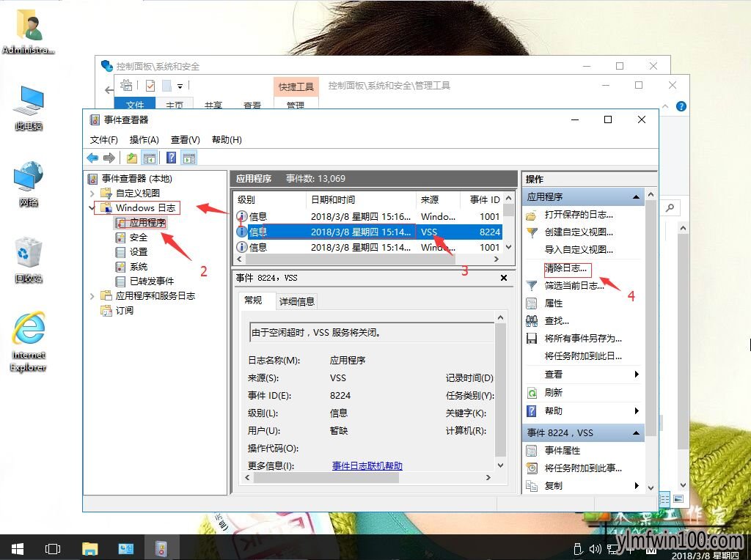Open the Internet Explorer desktop icon
Screen dimensions: 751x560
click(29, 342)
